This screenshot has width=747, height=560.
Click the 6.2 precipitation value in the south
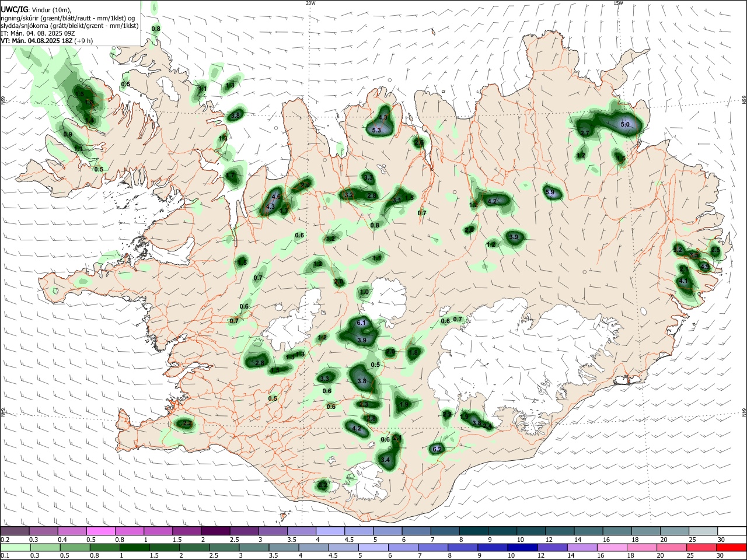[x=437, y=449]
